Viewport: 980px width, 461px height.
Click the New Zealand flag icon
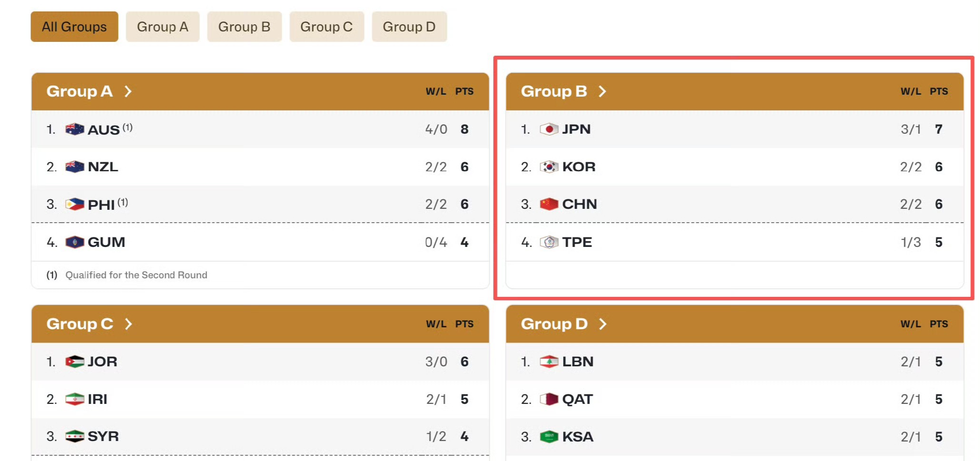pyautogui.click(x=74, y=167)
